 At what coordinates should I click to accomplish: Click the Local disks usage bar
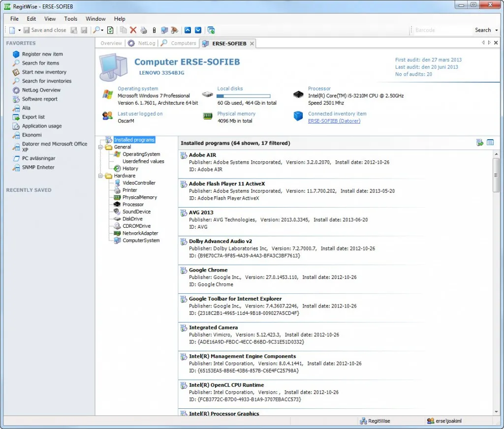(243, 96)
